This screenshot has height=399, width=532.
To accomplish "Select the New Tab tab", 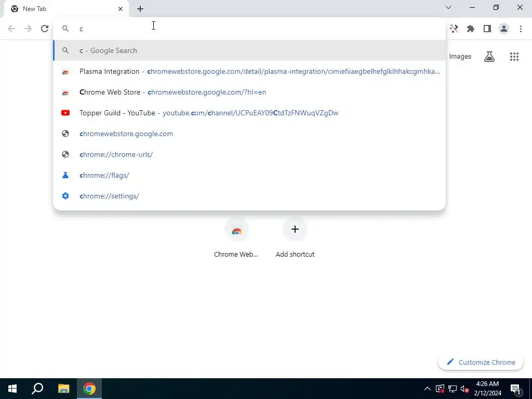I will 66,9.
